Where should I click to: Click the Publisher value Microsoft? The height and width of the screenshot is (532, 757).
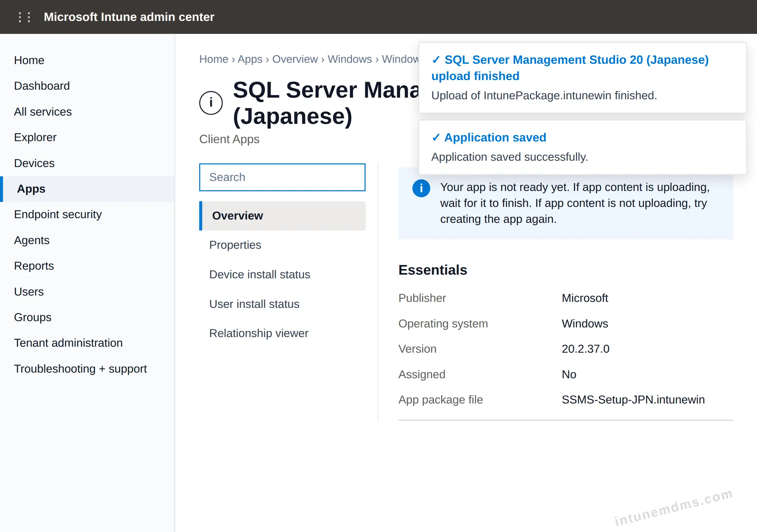tap(585, 298)
